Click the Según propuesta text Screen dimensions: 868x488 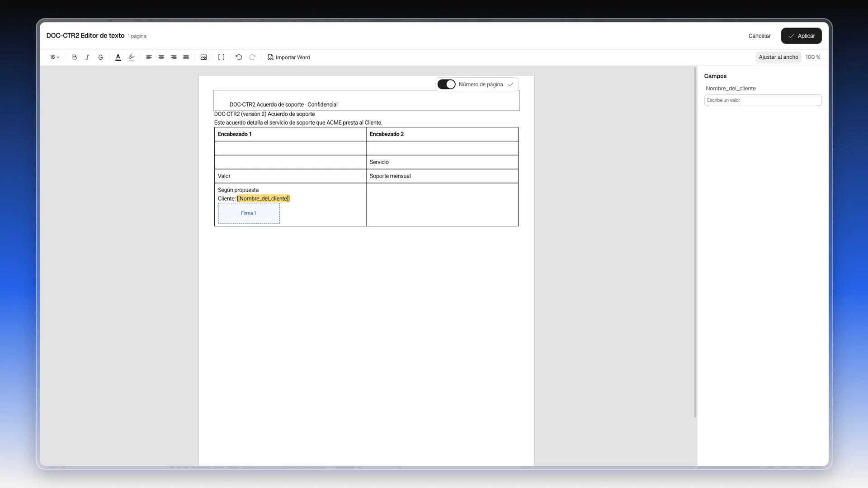tap(238, 190)
